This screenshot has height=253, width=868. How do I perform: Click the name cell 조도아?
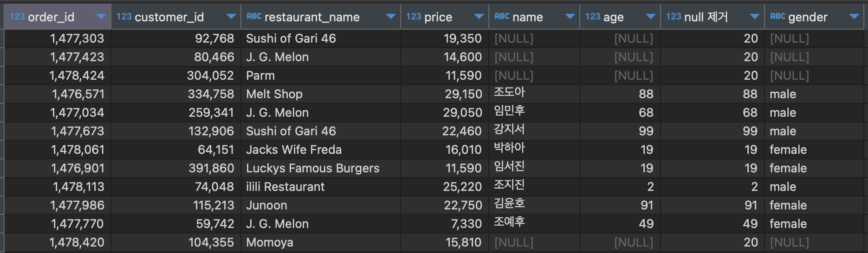(534, 94)
